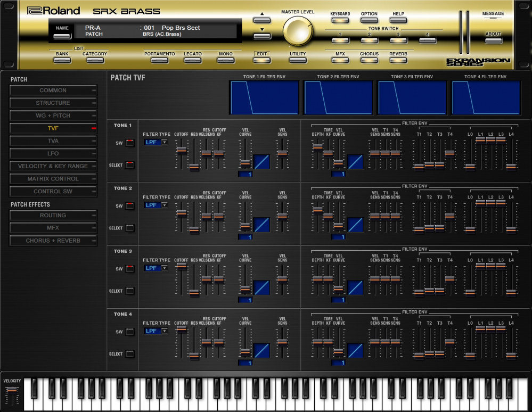Open the LFO patch page

point(53,153)
